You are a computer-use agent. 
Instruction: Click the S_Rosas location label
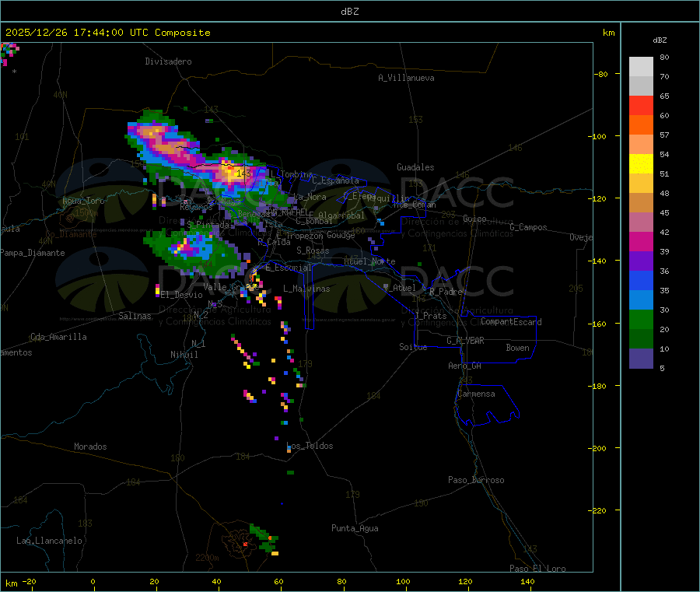click(x=313, y=250)
